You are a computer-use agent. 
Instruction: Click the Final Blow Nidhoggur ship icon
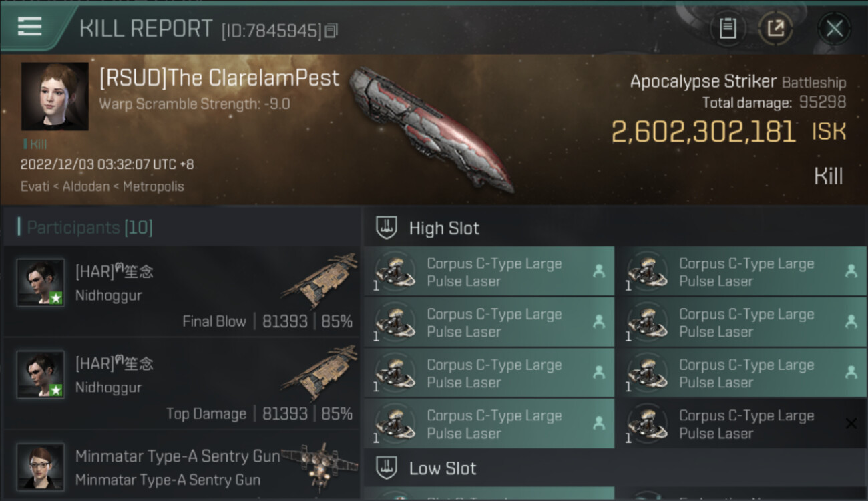click(320, 279)
